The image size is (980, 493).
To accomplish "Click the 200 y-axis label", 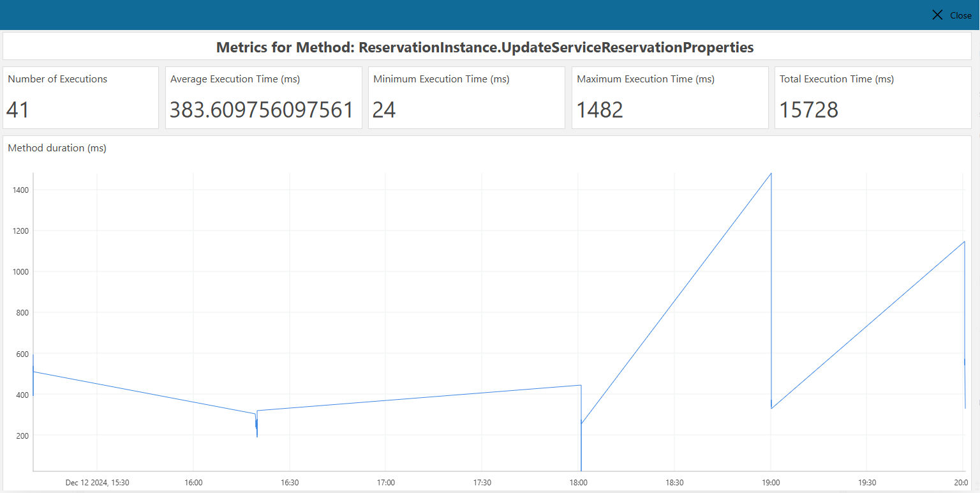I will 22,435.
